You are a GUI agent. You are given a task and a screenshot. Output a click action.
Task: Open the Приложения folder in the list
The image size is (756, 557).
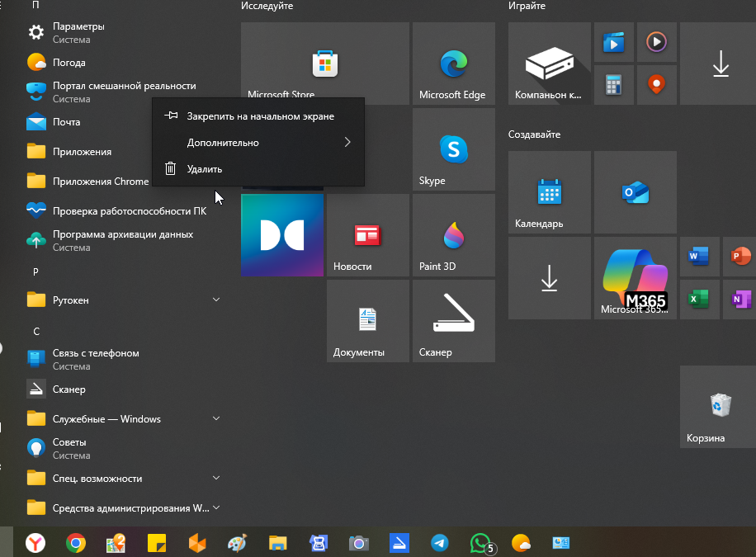[x=87, y=152]
